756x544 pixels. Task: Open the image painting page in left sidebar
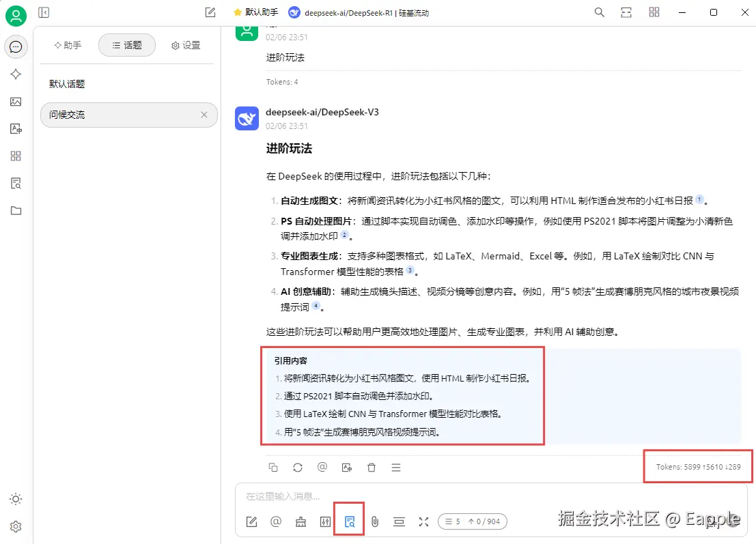pos(16,102)
